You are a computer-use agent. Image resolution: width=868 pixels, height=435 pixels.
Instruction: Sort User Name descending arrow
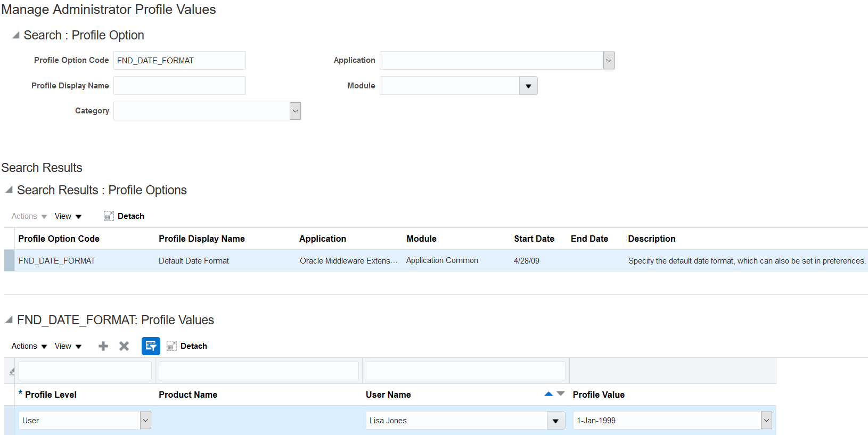point(561,394)
